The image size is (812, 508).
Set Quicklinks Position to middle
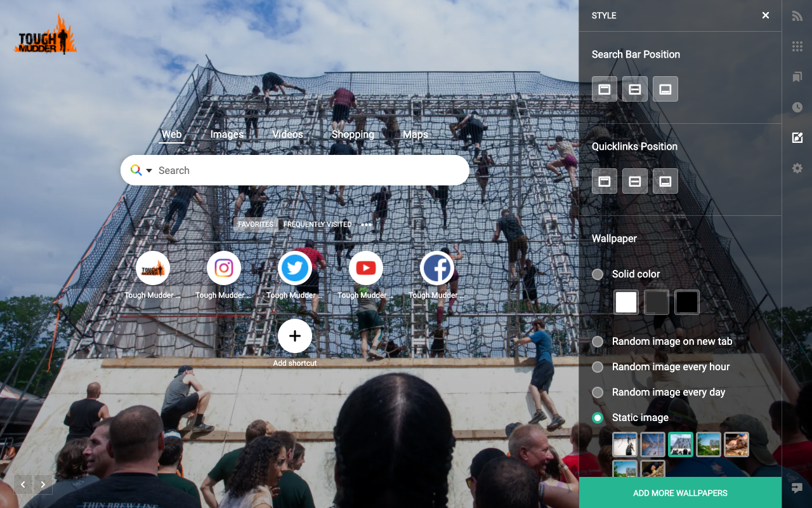(635, 182)
